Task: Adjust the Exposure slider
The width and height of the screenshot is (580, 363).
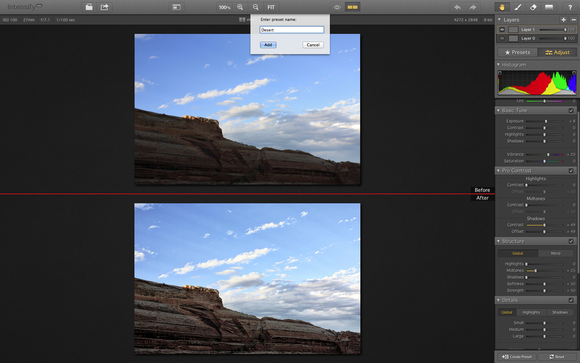Action: 544,121
